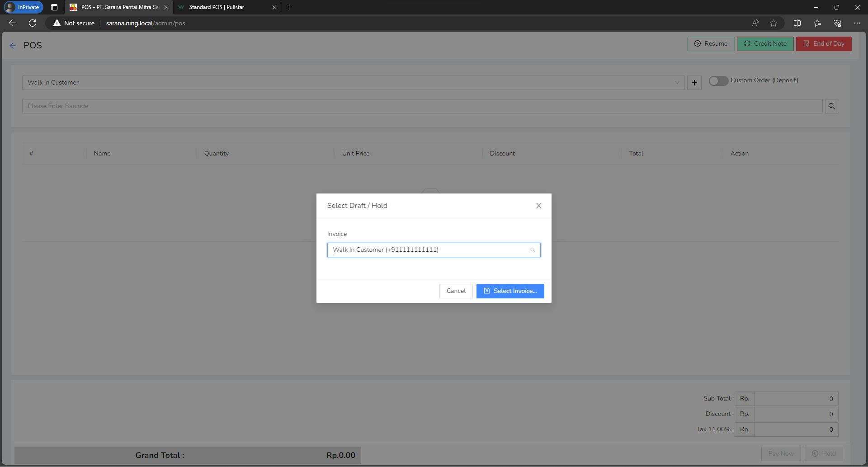868x467 pixels.
Task: Click the Name column header
Action: [102, 154]
